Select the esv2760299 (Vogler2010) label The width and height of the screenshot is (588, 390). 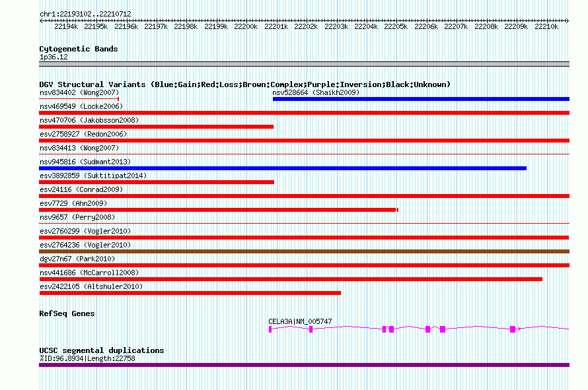point(85,231)
